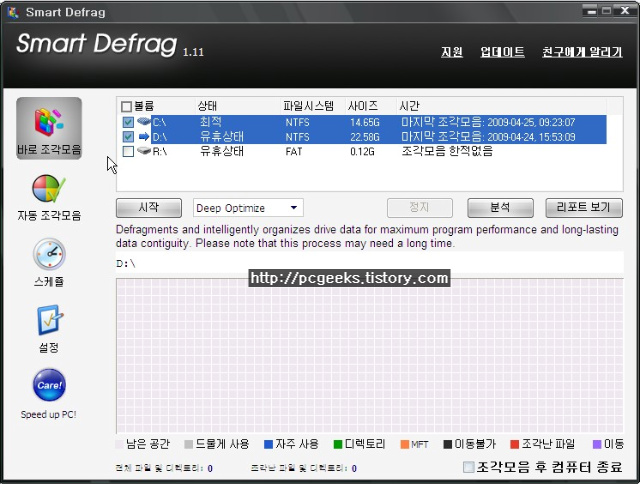Click the 0.12G size cell
The width and height of the screenshot is (640, 484).
click(362, 152)
